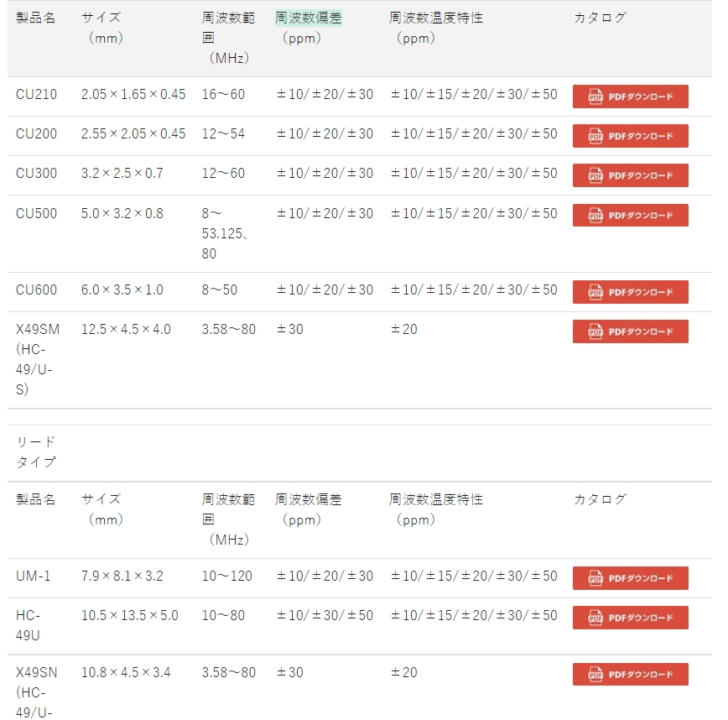Click the highlighted 周波数偏差 header in top table
This screenshot has width=728, height=720.
click(309, 18)
